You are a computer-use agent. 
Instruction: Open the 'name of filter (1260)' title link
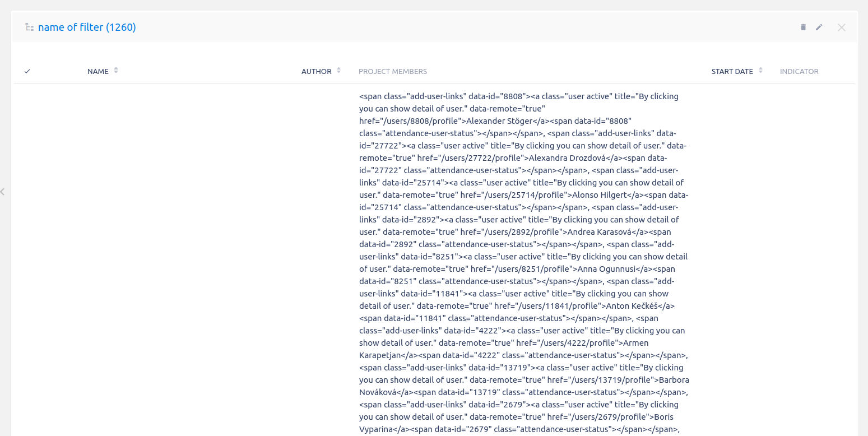[87, 27]
